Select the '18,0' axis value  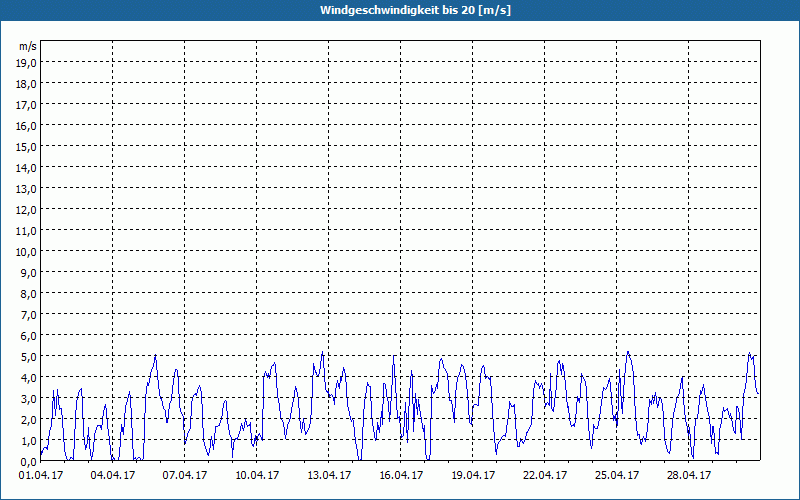pos(27,84)
